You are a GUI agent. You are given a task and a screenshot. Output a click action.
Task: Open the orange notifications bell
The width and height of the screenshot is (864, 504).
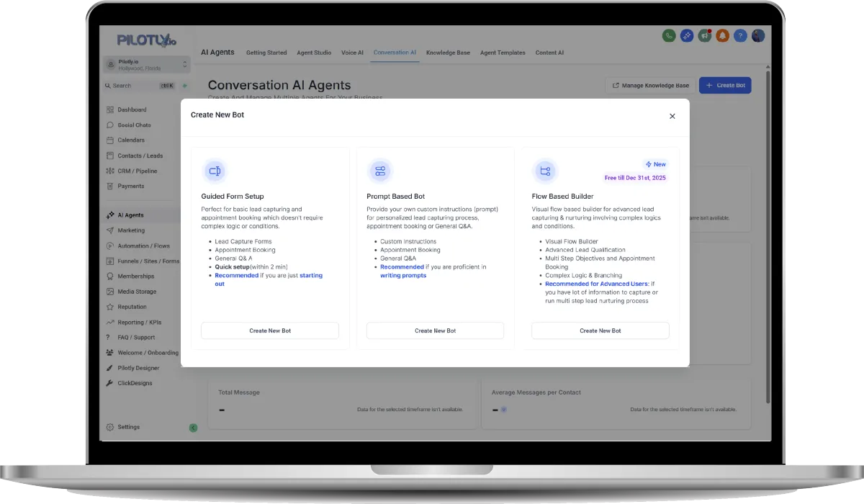722,35
